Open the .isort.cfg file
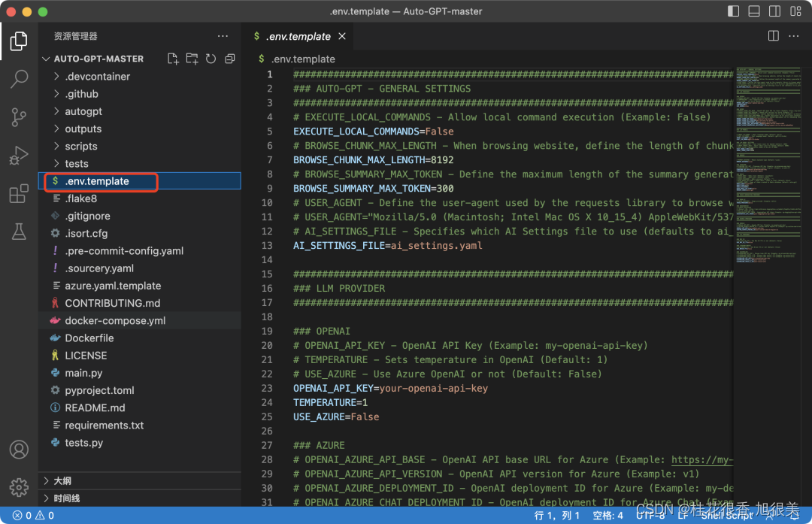 pos(140,234)
